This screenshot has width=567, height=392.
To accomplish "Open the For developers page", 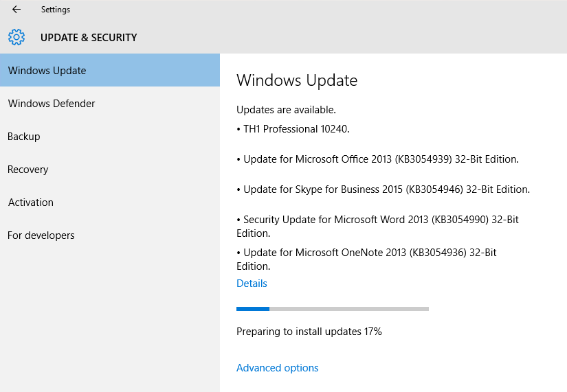I will [110, 235].
